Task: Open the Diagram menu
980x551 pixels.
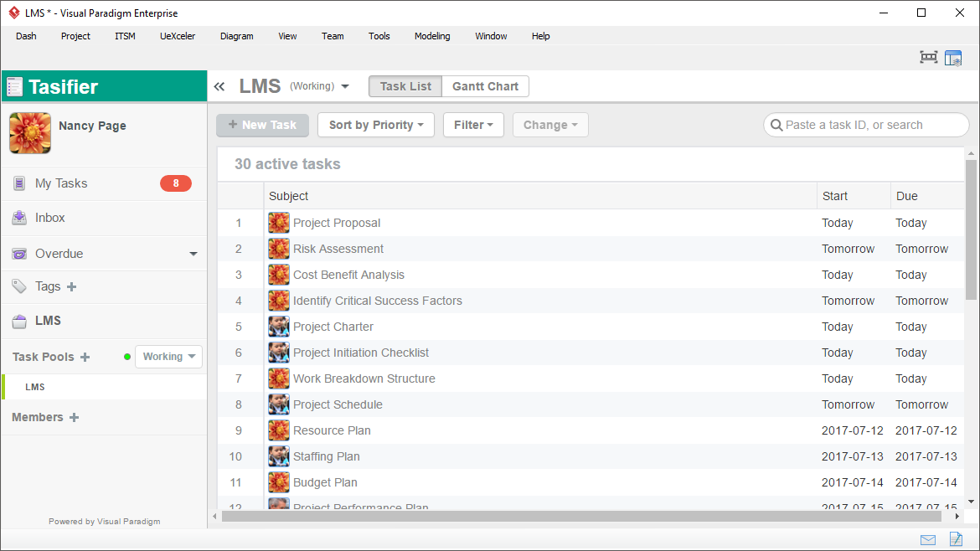Action: (237, 36)
